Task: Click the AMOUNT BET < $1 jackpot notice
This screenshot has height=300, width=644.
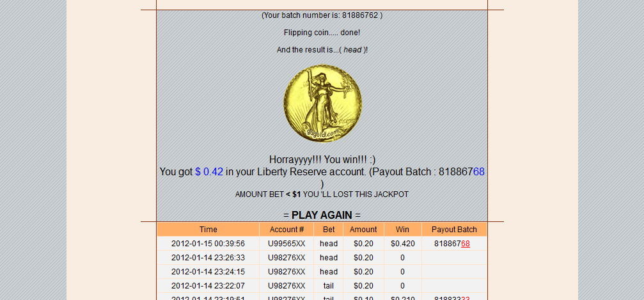Action: (322, 194)
